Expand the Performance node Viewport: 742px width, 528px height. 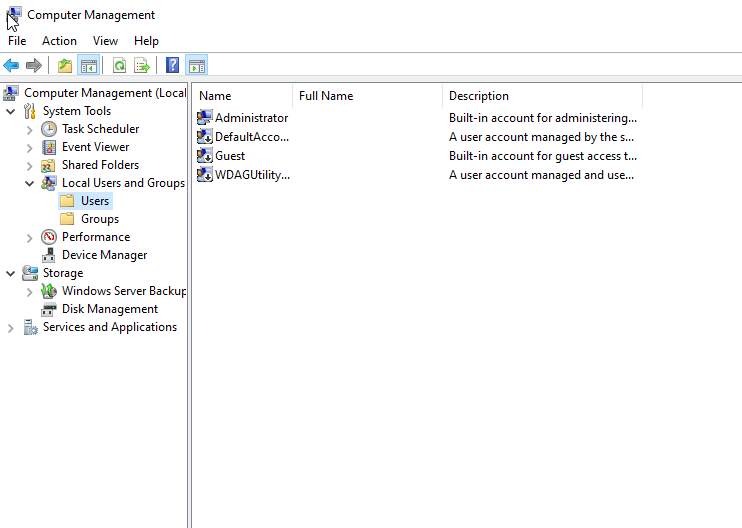click(29, 238)
